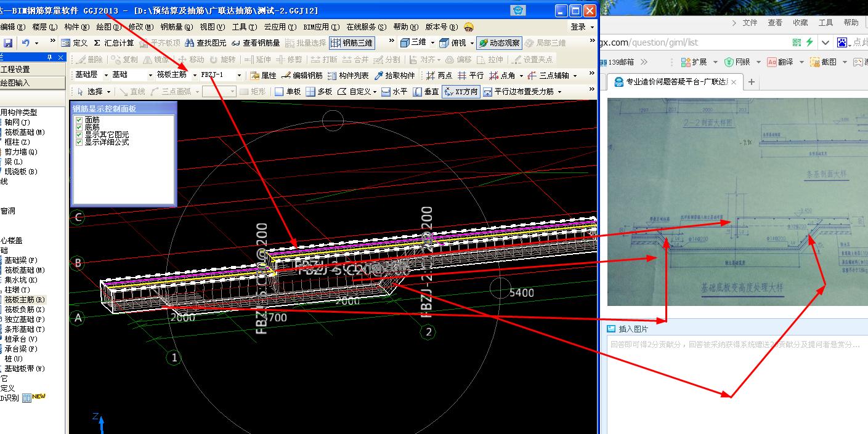
Task: Click the QR code icon in browser address bar
Action: pyautogui.click(x=797, y=42)
